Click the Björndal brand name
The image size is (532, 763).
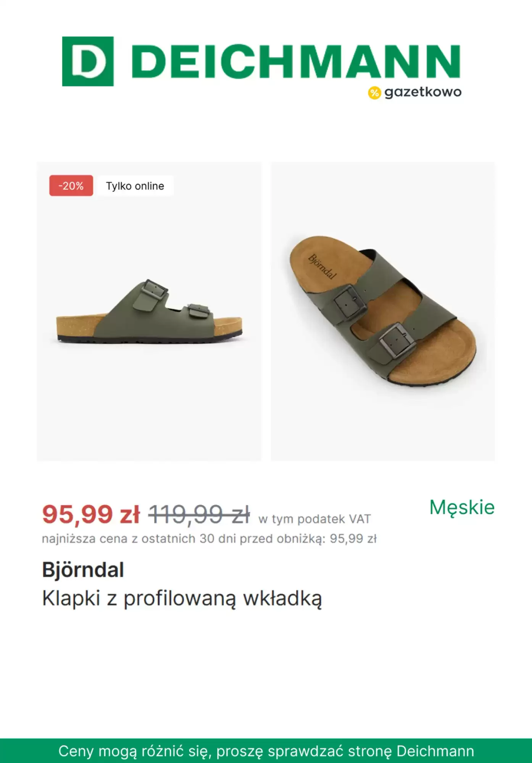coord(83,570)
